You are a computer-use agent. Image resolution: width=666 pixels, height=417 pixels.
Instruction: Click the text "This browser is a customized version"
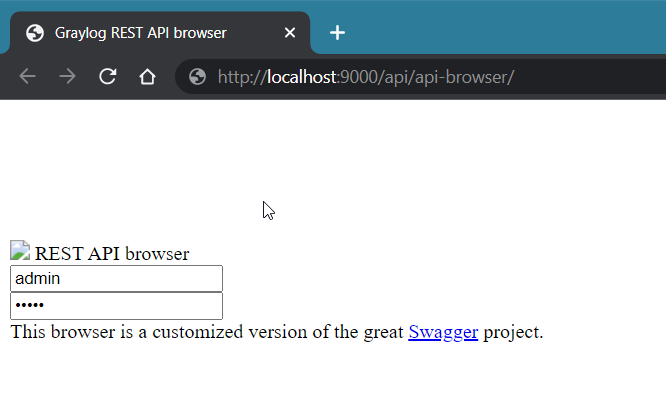coord(160,332)
